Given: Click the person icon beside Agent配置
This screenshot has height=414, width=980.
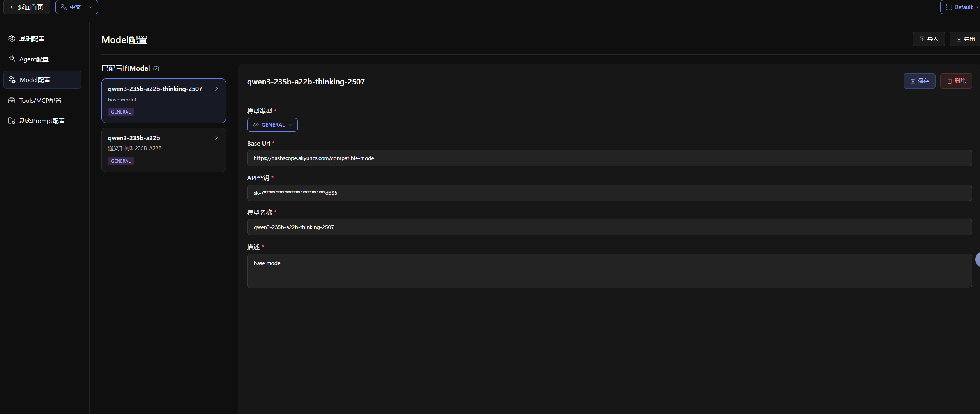Looking at the screenshot, I should 12,59.
